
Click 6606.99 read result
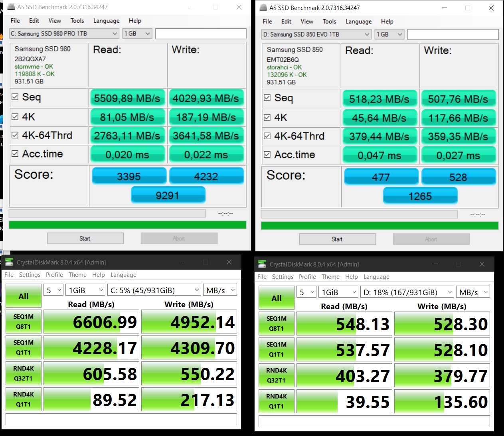pyautogui.click(x=91, y=322)
